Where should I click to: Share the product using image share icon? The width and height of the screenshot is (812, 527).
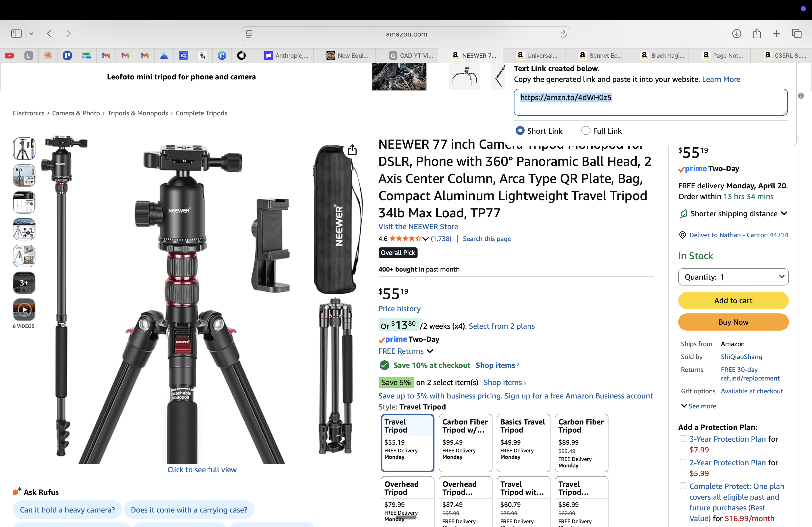(x=352, y=150)
